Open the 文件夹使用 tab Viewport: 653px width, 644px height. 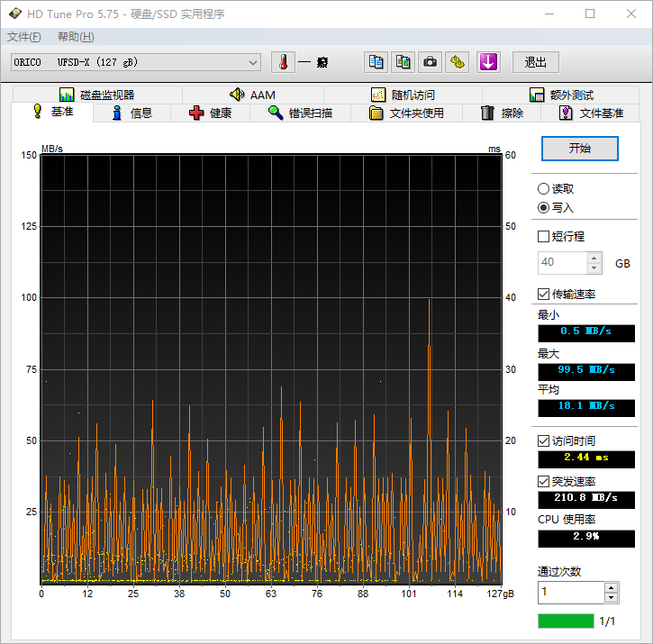coord(406,113)
